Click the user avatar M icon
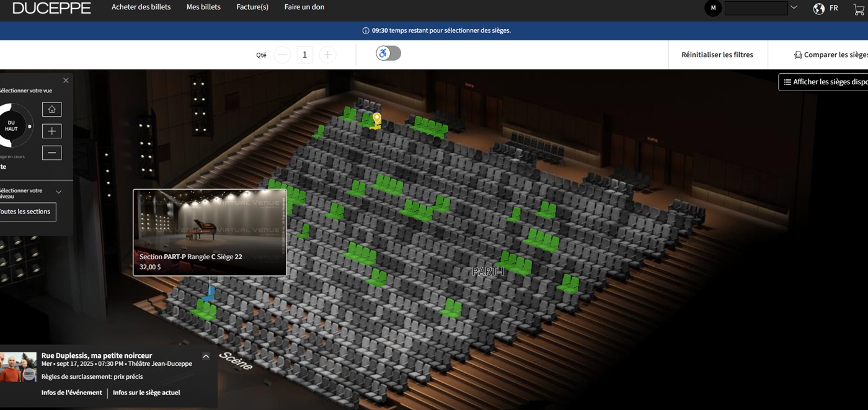This screenshot has width=868, height=410. (x=713, y=8)
